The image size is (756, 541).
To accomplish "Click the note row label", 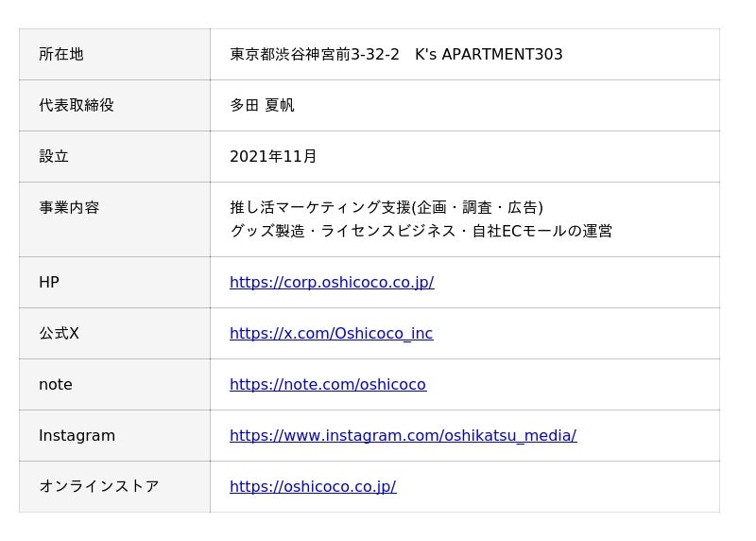I will point(56,384).
